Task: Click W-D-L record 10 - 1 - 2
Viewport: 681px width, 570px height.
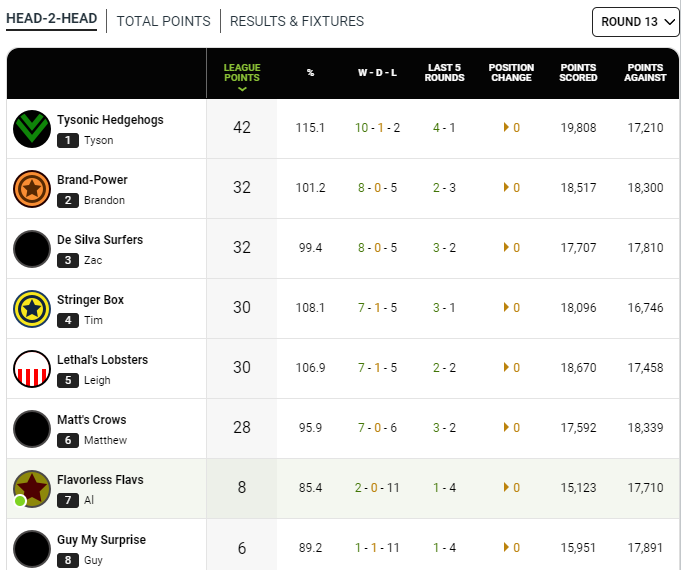Action: click(x=377, y=128)
